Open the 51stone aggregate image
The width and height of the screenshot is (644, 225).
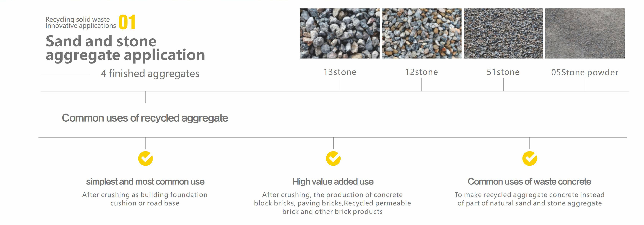tap(503, 34)
